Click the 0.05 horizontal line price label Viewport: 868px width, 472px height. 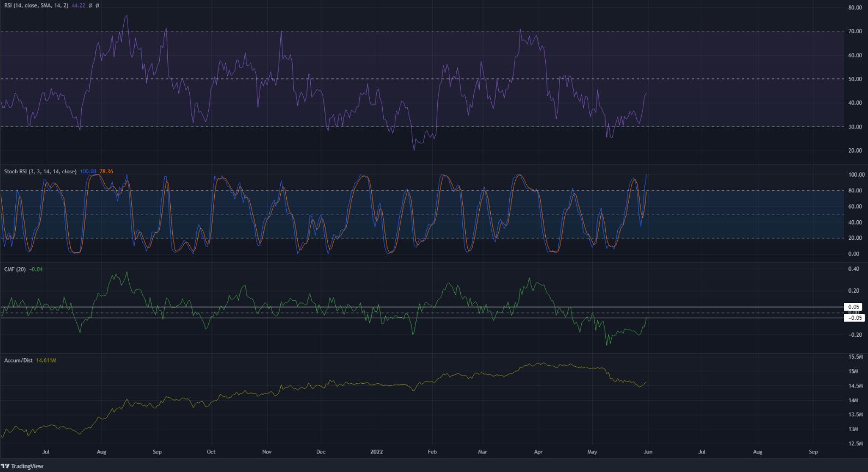coord(853,307)
